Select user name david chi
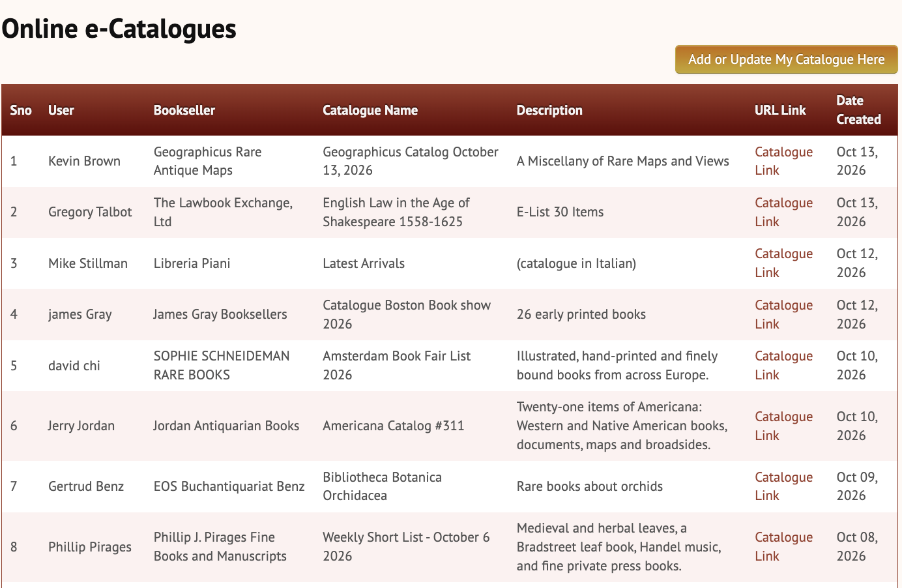This screenshot has height=588, width=902. [x=74, y=365]
